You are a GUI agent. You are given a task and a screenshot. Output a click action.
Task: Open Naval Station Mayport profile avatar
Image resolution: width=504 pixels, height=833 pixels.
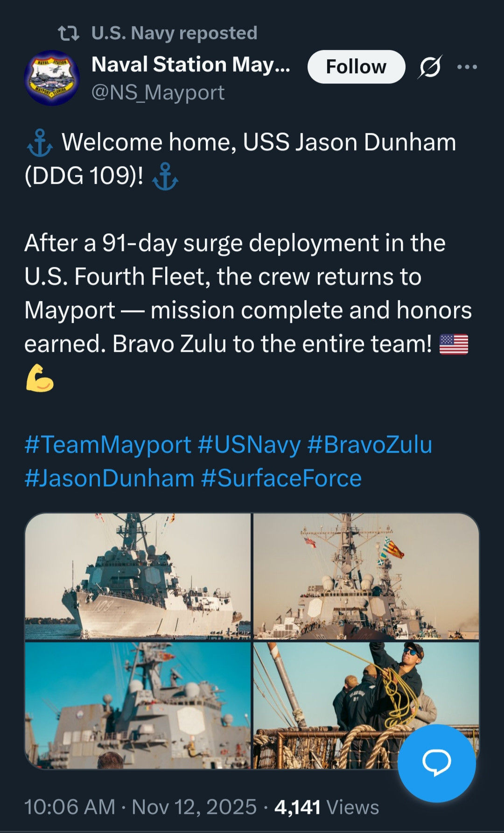pos(51,78)
